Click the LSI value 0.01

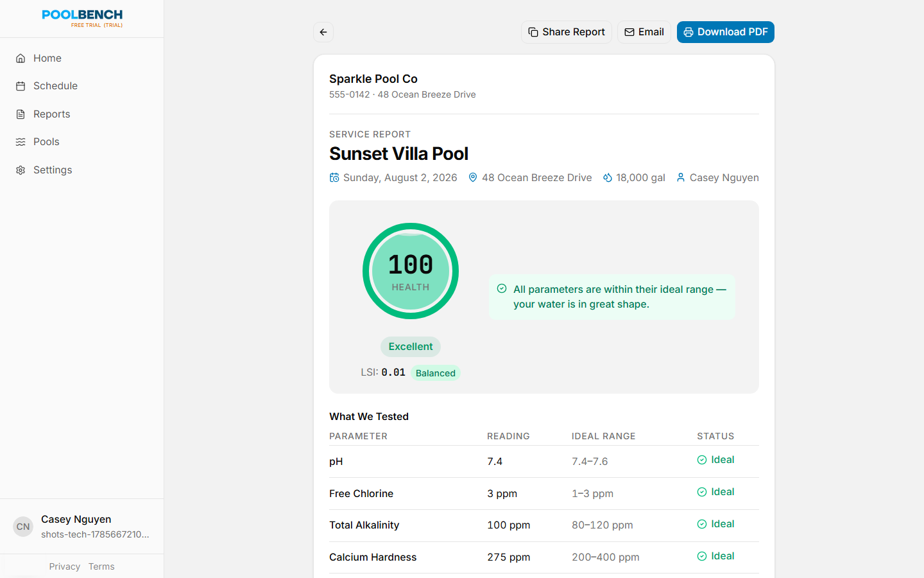click(x=393, y=372)
